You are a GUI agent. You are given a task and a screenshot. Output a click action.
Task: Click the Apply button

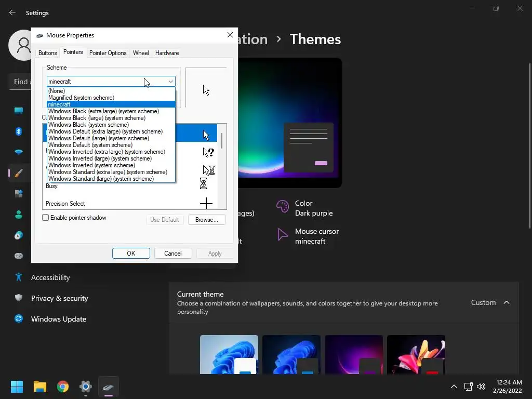coord(215,254)
